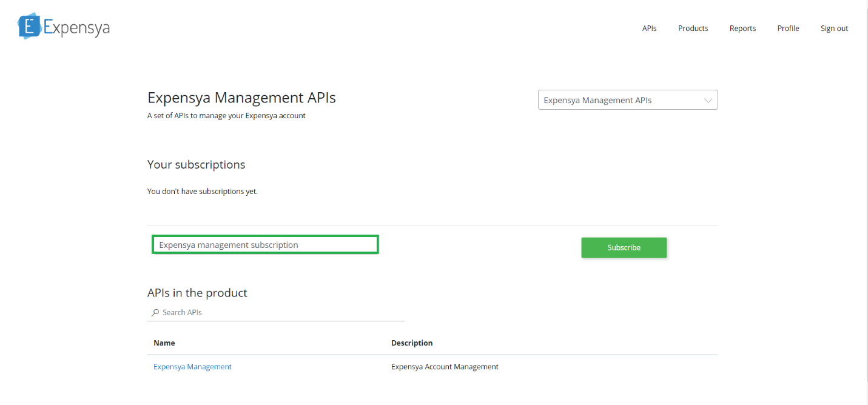Click the Name column header
The width and height of the screenshot is (868, 405).
point(164,343)
